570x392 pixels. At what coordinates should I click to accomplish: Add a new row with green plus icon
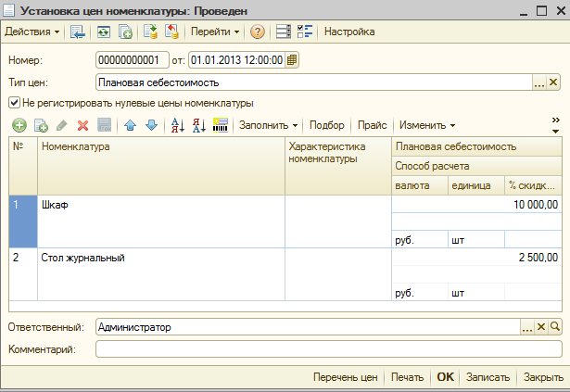coord(19,125)
